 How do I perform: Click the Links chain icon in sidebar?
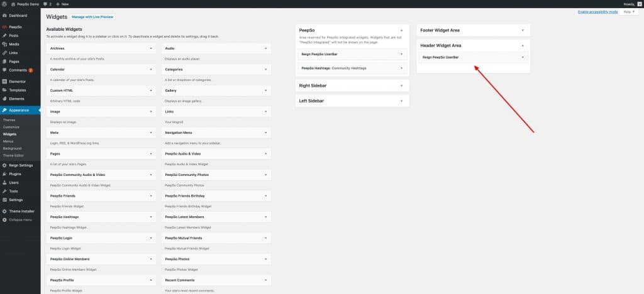pyautogui.click(x=4, y=53)
